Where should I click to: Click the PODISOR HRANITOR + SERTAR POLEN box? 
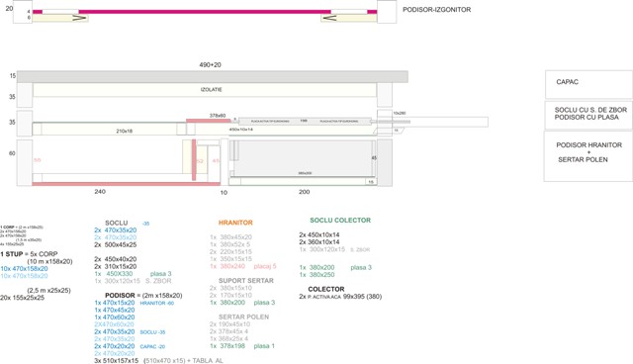click(588, 155)
